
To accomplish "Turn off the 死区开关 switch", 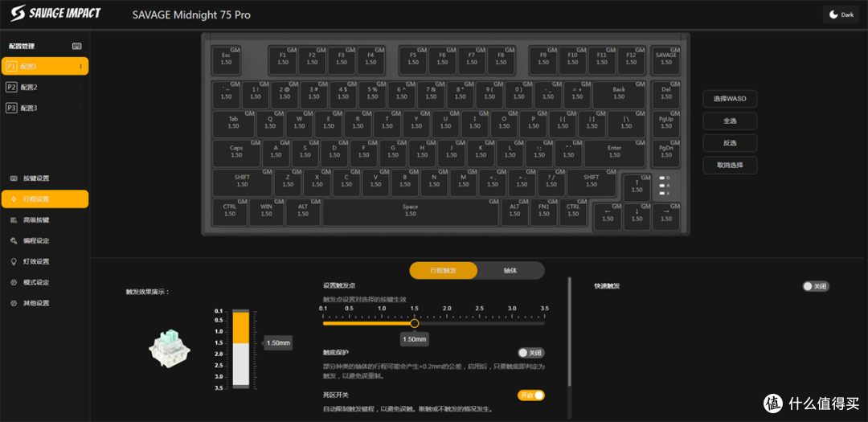I will click(x=531, y=395).
